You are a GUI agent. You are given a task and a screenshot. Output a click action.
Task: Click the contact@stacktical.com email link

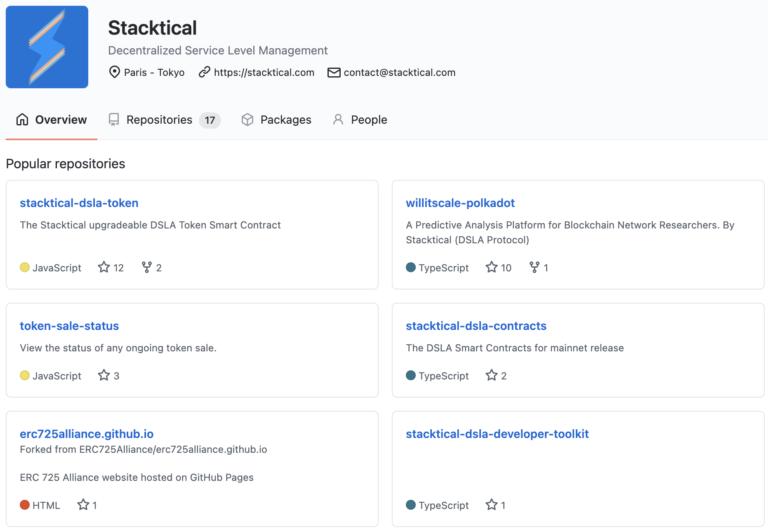click(x=400, y=73)
